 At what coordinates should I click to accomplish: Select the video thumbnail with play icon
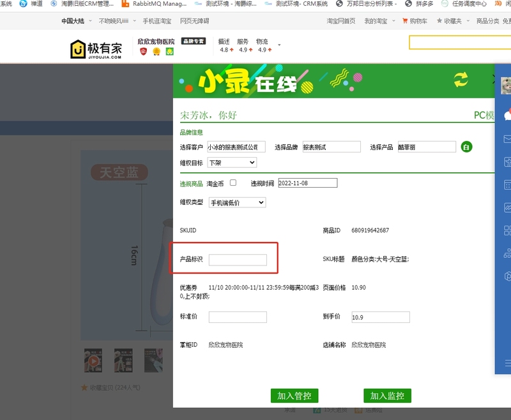click(93, 361)
